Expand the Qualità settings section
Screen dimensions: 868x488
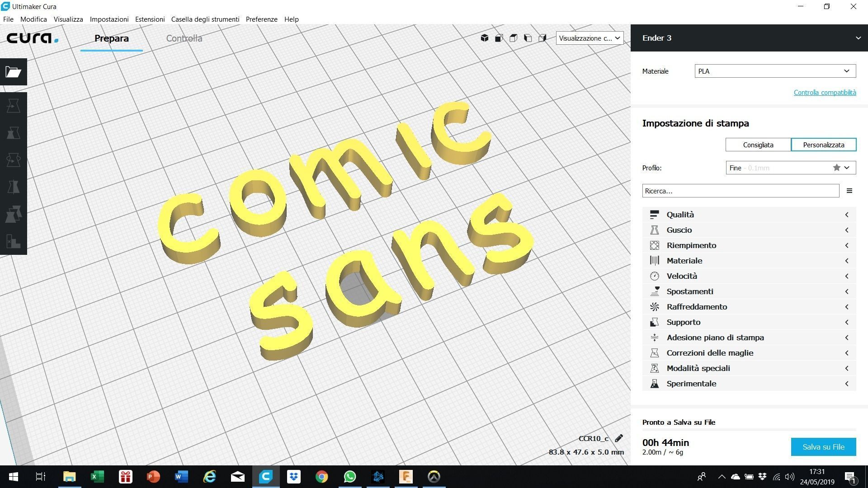point(749,215)
